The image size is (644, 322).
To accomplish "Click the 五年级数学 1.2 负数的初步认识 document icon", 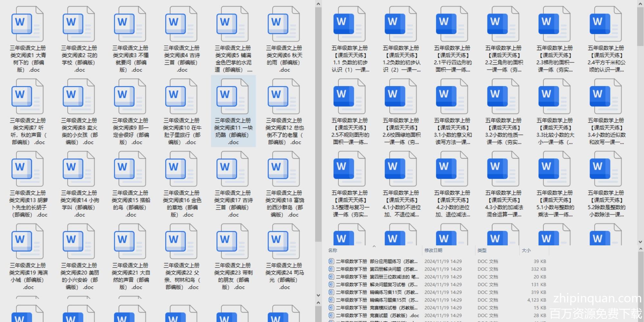I will [401, 24].
